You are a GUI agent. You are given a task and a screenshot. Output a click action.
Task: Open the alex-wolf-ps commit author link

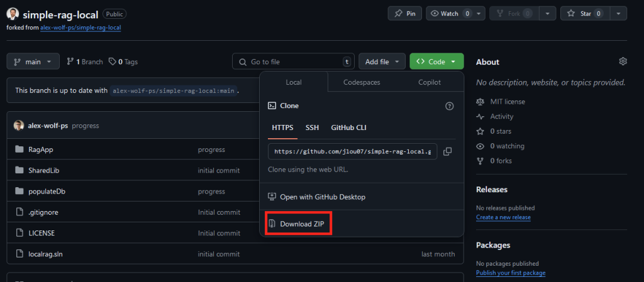click(48, 126)
